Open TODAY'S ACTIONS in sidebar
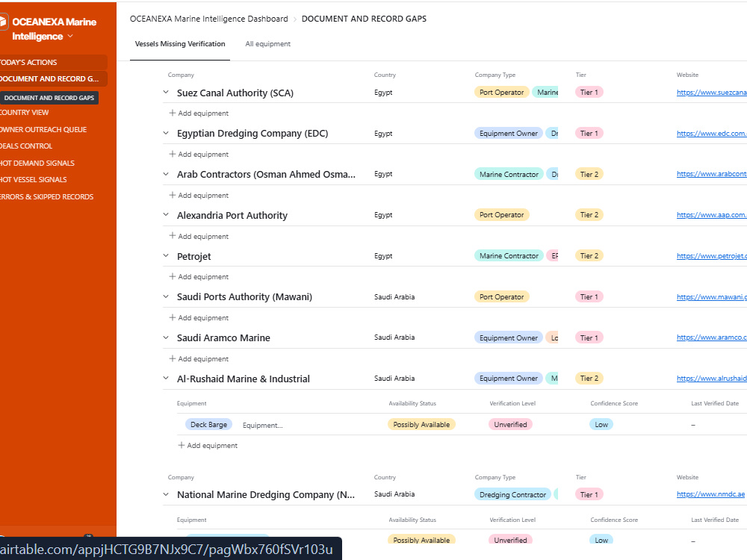Viewport: 747px width, 560px height. 52,63
